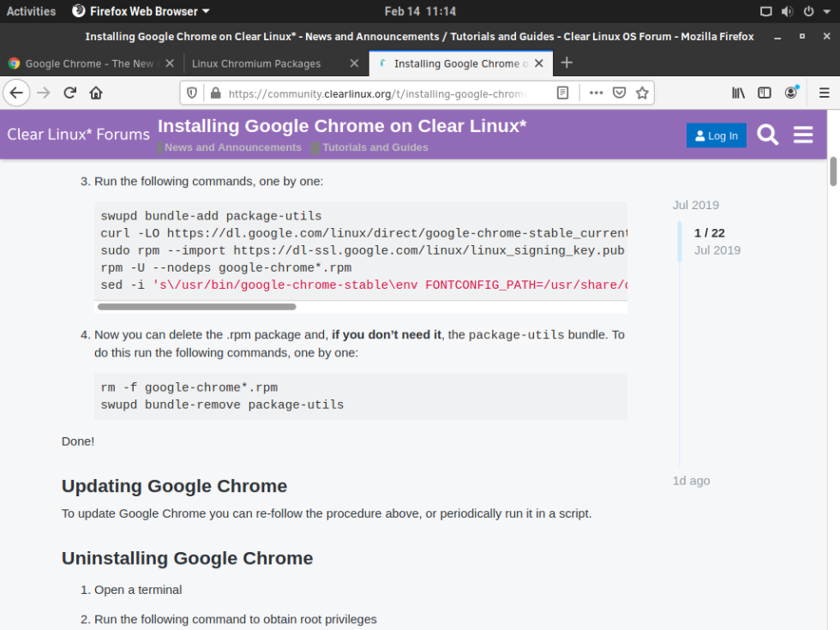Click the code block horizontal scrollbar

[197, 306]
